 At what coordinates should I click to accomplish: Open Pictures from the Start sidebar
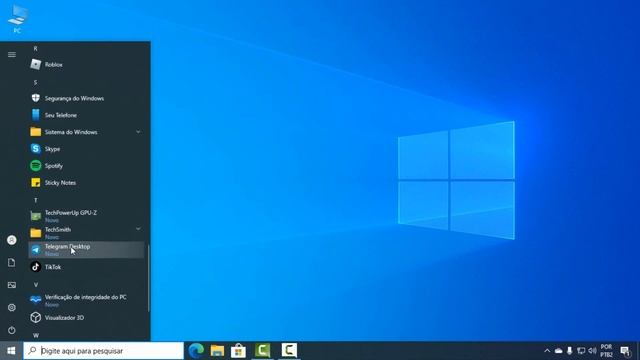(x=12, y=285)
